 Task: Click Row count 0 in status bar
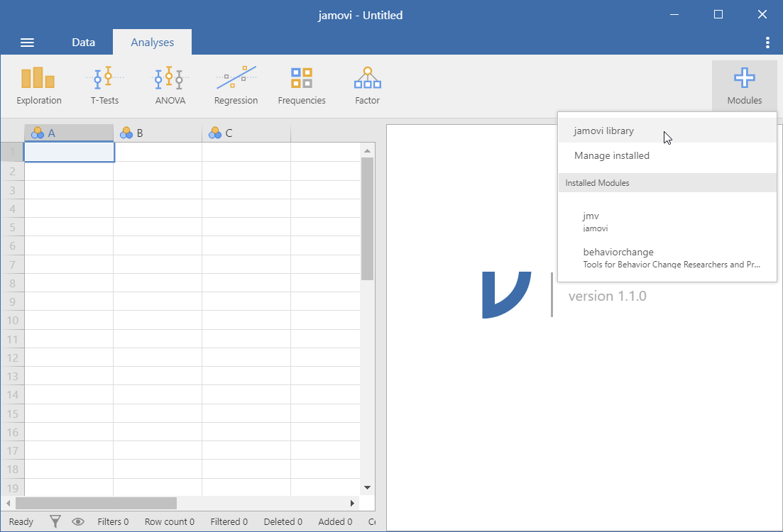point(169,521)
